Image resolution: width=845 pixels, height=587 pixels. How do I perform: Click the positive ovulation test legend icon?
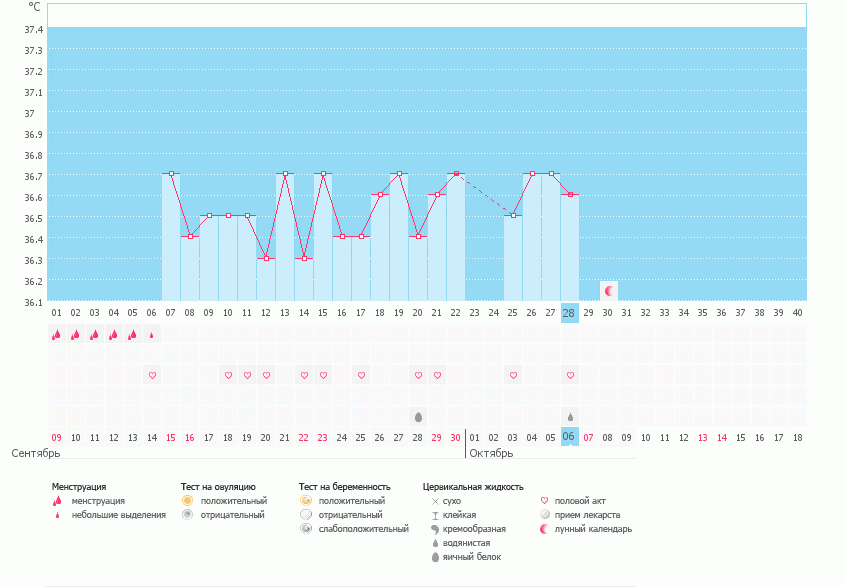pyautogui.click(x=187, y=500)
